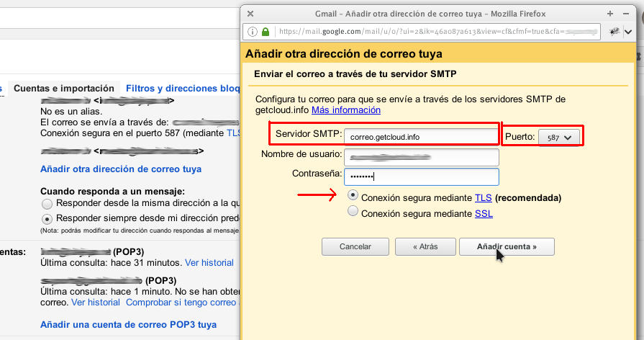Image resolution: width=644 pixels, height=340 pixels.
Task: Click the 'Cuando responda a un mensaje:' label
Action: (x=112, y=192)
